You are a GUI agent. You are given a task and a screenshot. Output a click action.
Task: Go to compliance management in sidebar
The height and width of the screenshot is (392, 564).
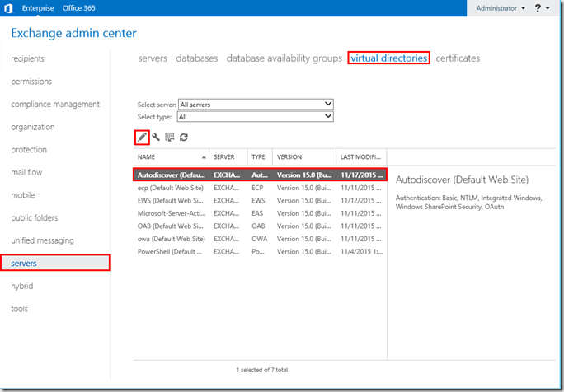[55, 105]
